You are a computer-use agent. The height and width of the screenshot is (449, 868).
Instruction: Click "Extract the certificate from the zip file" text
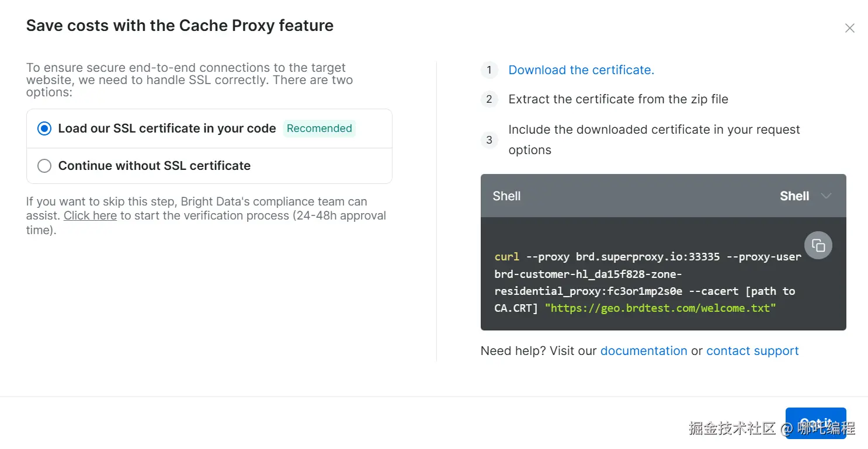click(618, 99)
